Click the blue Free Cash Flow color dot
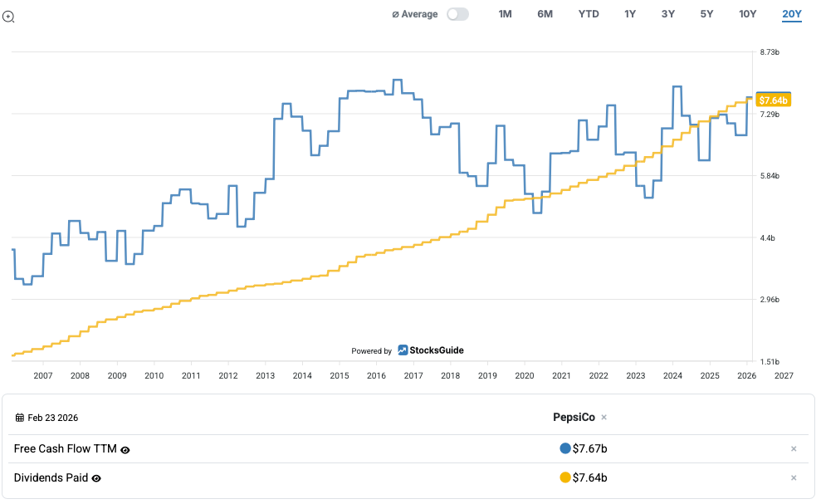 tap(565, 449)
